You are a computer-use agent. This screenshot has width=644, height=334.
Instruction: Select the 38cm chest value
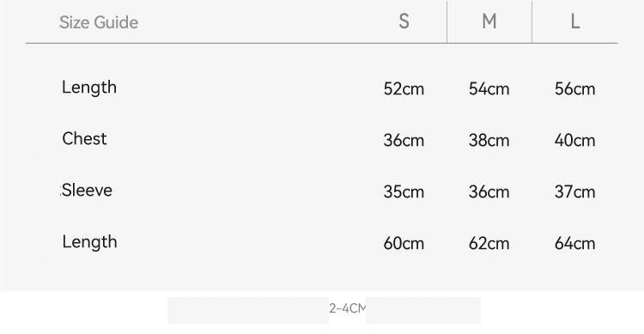[489, 141]
